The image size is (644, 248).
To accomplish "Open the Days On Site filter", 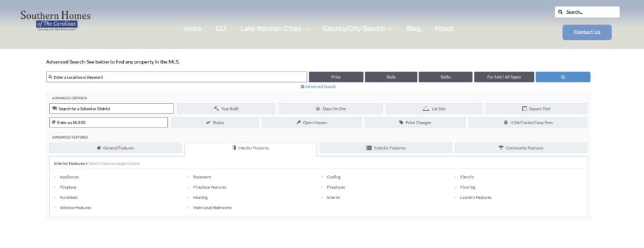I will pyautogui.click(x=330, y=109).
